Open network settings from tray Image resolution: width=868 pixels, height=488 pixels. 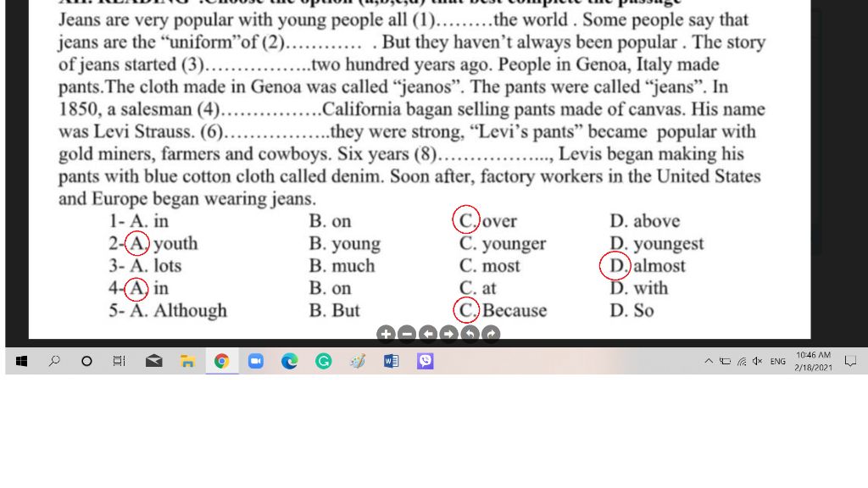click(x=742, y=361)
